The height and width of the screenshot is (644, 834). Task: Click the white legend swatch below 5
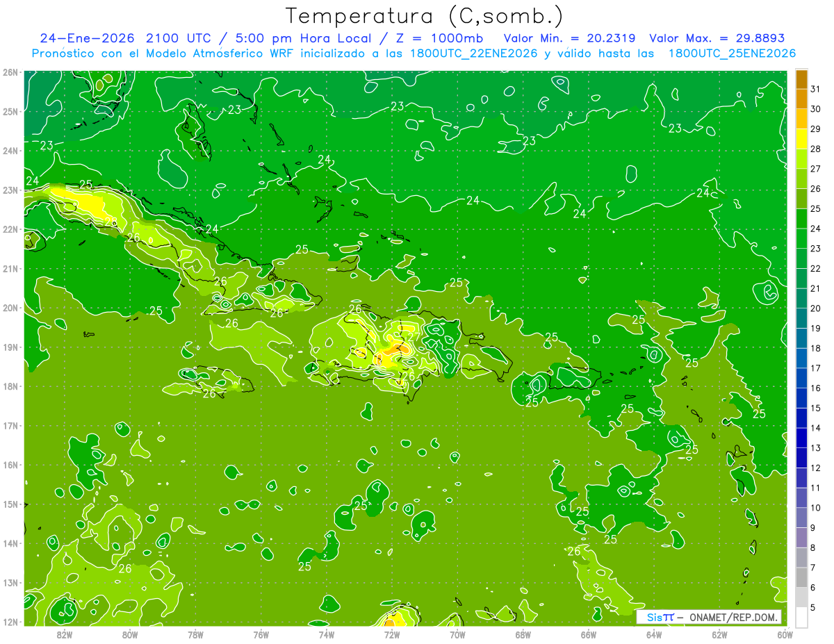[x=801, y=617]
